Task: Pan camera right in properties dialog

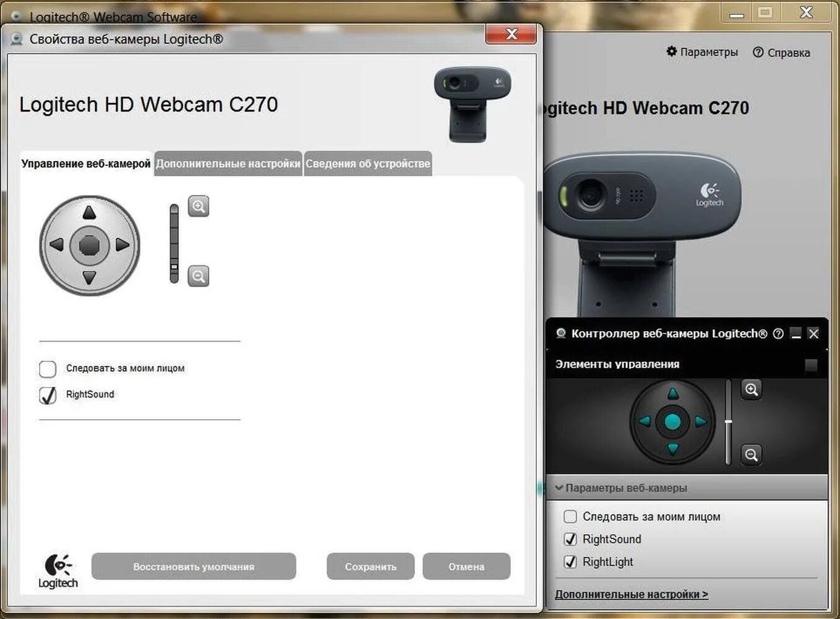Action: pyautogui.click(x=122, y=245)
